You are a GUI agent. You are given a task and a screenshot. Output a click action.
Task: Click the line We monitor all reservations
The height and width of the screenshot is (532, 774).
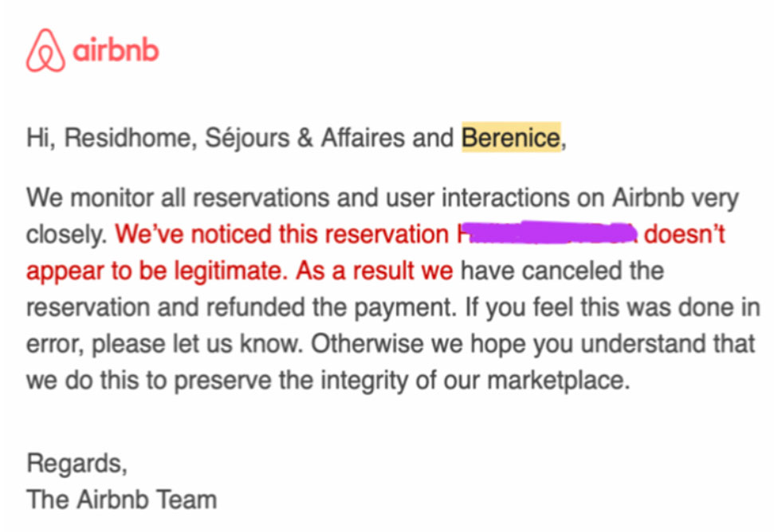(383, 198)
